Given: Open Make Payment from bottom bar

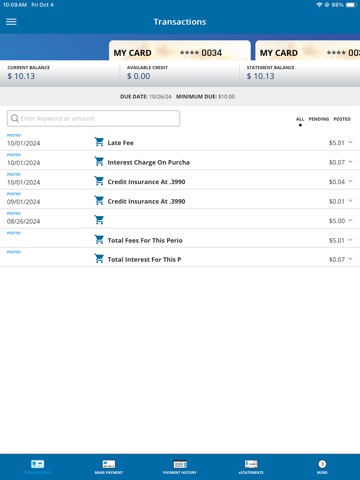Looking at the screenshot, I should point(109,467).
